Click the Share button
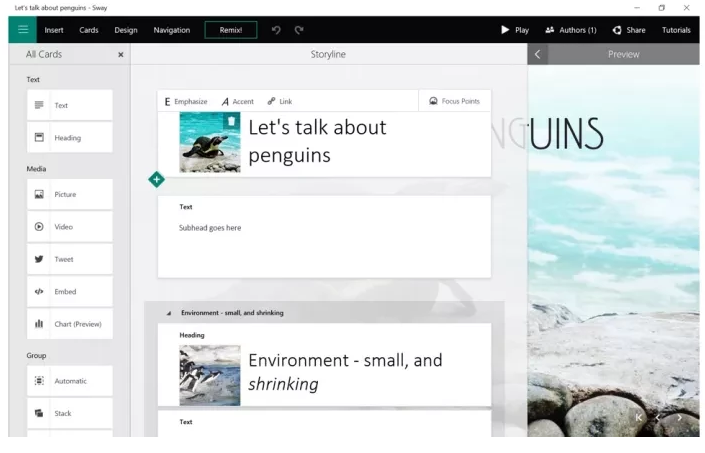The height and width of the screenshot is (453, 705). coord(630,30)
